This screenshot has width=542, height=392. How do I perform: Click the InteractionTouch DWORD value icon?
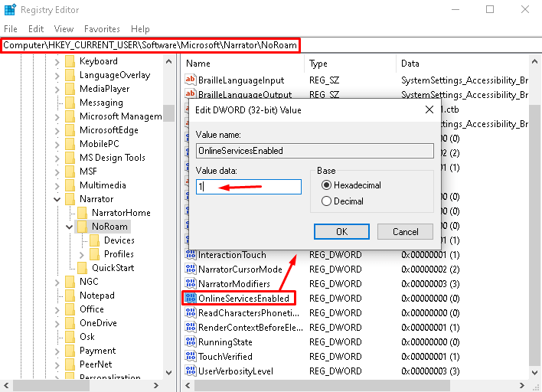(191, 254)
